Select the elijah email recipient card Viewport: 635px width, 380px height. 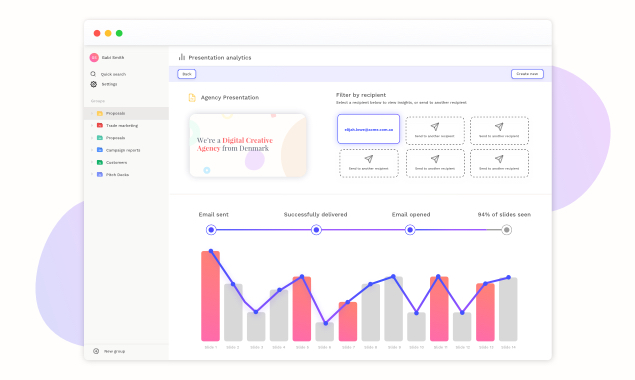pos(369,129)
